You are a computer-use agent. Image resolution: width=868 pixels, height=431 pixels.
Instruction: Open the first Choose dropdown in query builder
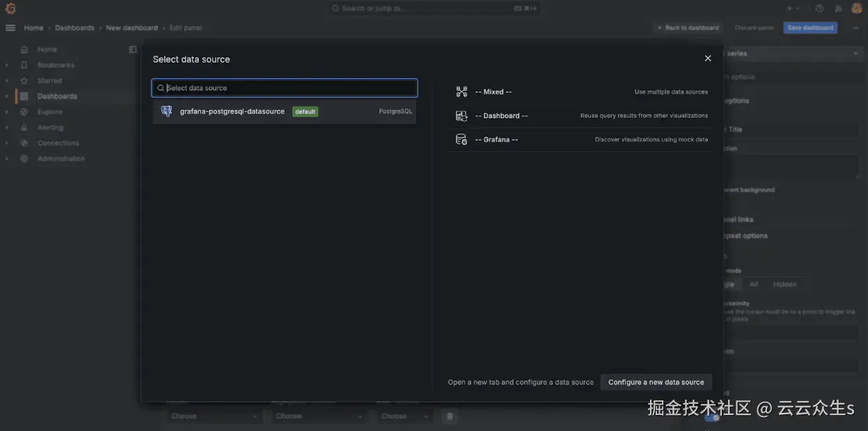(214, 416)
